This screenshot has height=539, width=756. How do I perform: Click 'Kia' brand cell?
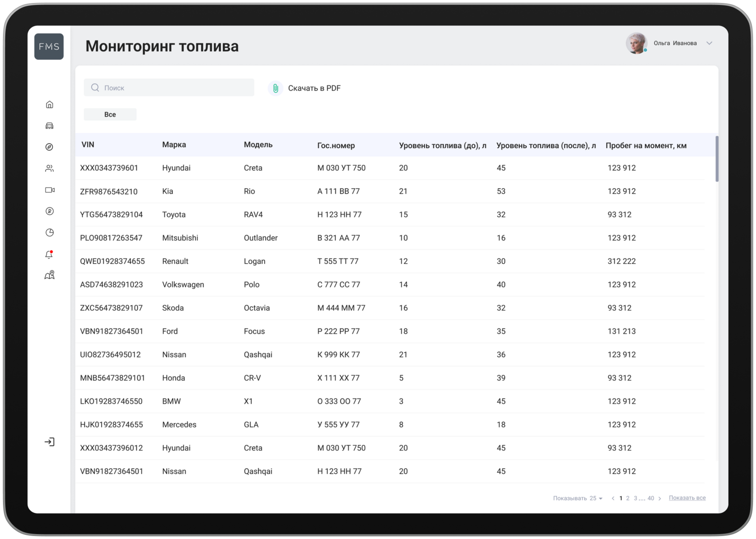pos(167,191)
